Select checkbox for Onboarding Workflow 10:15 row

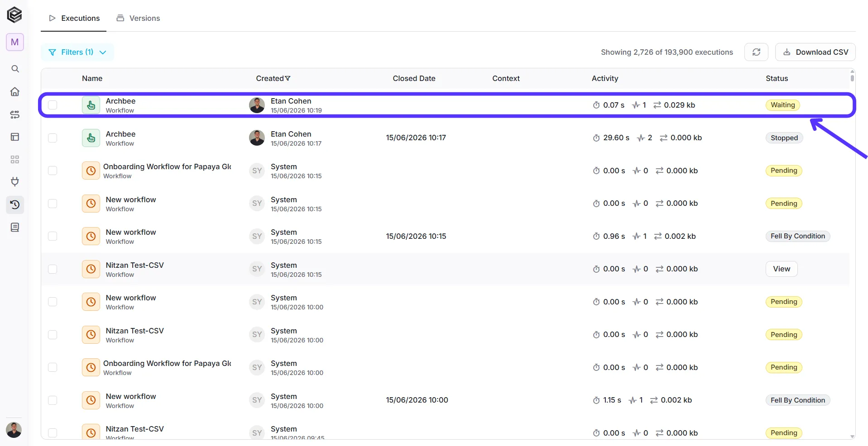coord(53,171)
